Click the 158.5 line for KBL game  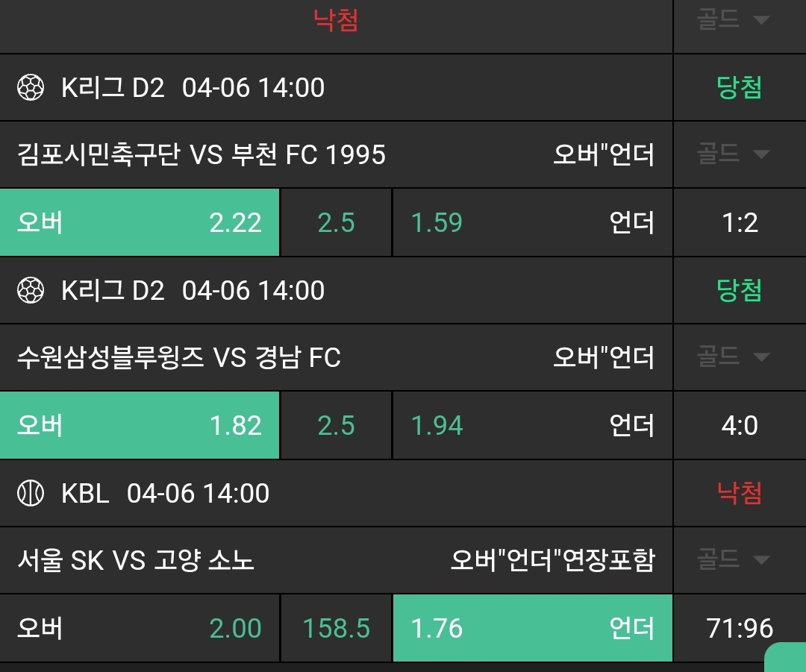(x=336, y=628)
